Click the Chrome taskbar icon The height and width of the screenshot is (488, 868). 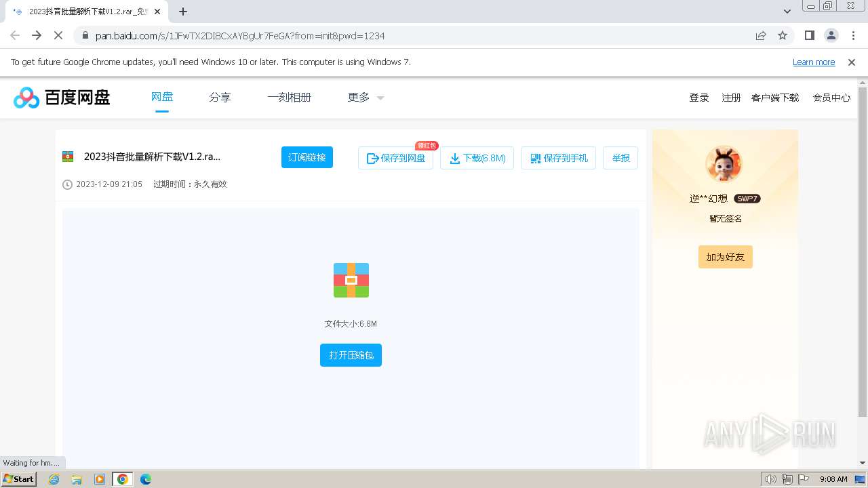pyautogui.click(x=123, y=479)
